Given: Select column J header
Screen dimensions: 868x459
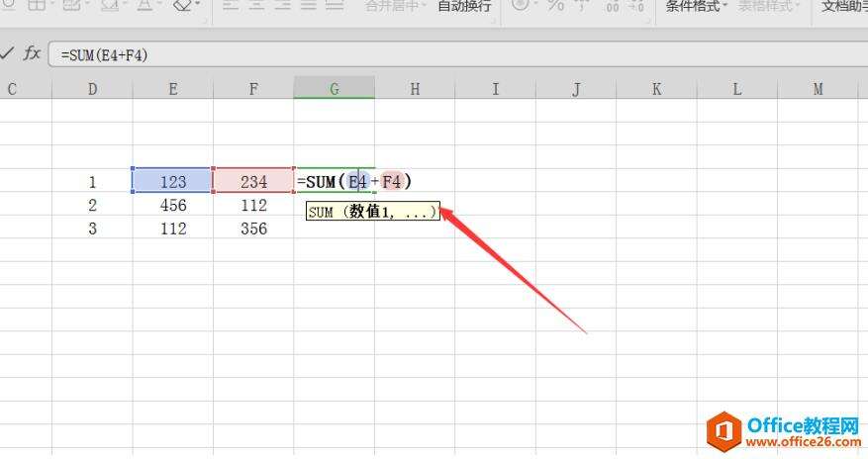Looking at the screenshot, I should 576,88.
